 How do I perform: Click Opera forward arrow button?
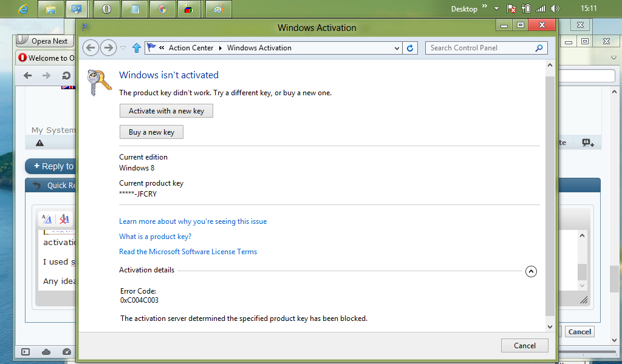46,75
